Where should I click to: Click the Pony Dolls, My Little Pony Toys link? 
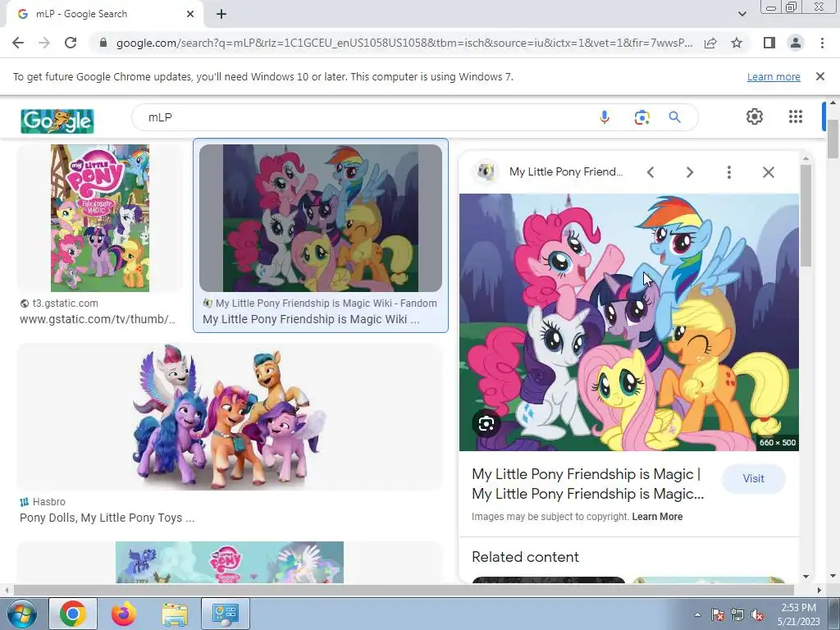(107, 518)
